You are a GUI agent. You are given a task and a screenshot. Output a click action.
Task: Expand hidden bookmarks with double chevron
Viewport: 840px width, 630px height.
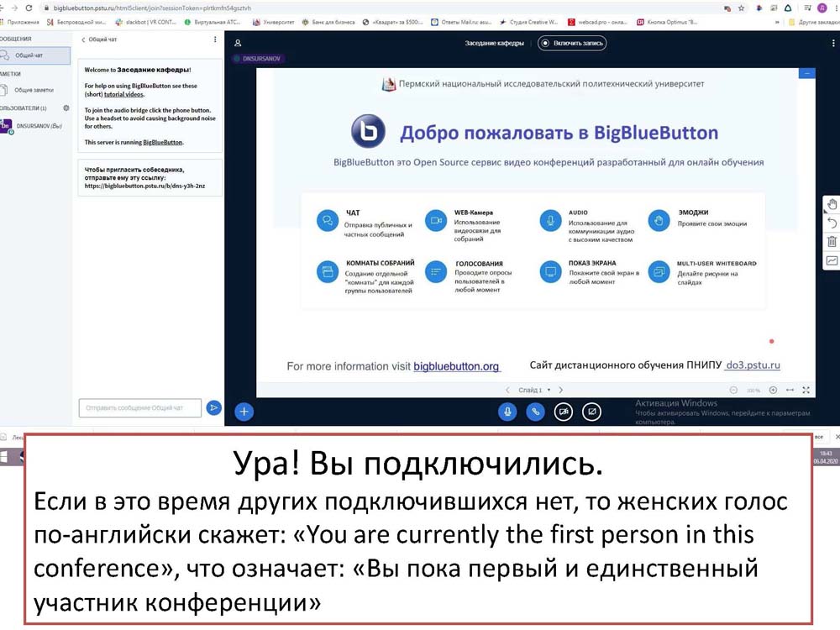point(777,22)
